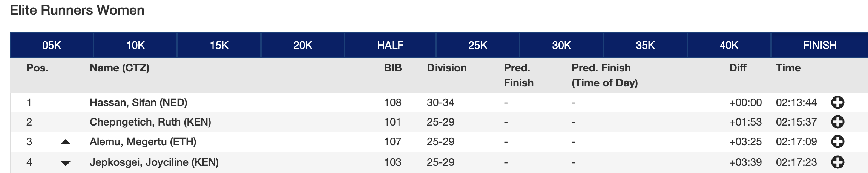This screenshot has width=868, height=173.
Task: Click the down arrow beside Jepkosgei's position
Action: click(x=66, y=163)
